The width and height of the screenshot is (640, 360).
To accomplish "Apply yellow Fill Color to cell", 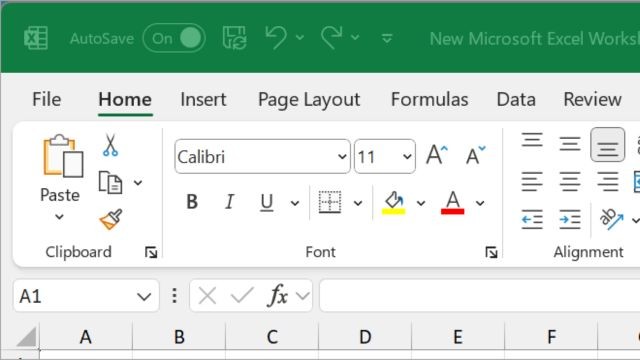I will [x=393, y=202].
